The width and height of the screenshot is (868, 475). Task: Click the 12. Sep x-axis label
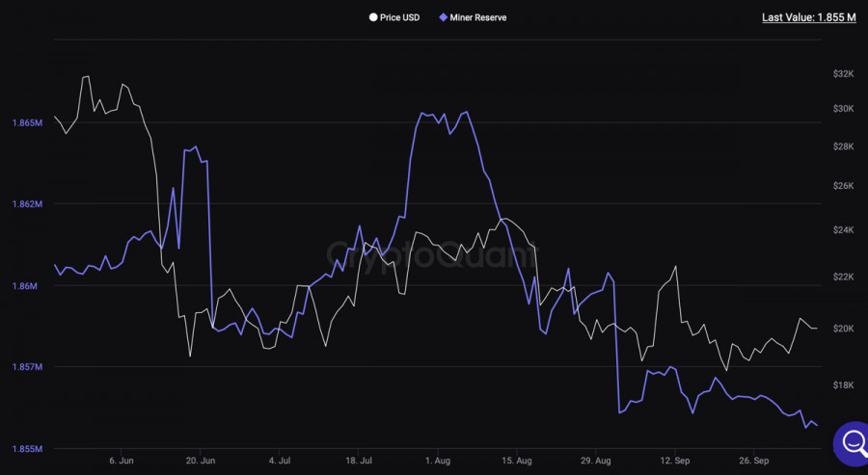coord(676,462)
